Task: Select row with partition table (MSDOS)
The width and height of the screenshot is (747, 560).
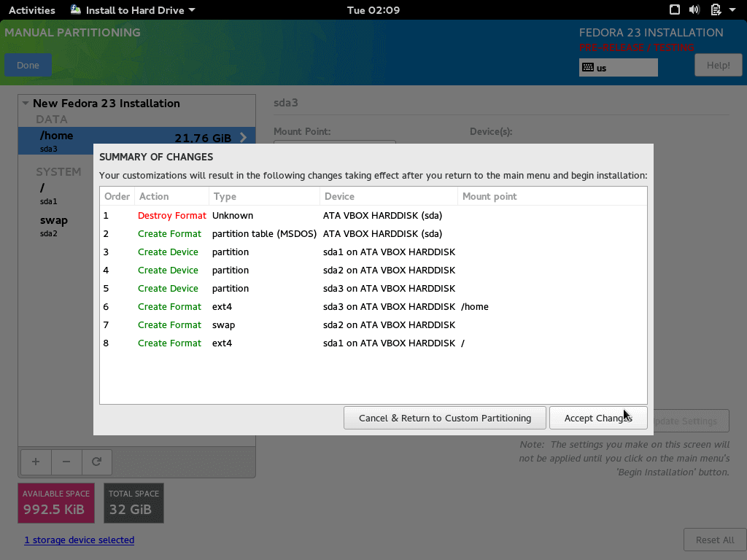Action: coord(373,234)
